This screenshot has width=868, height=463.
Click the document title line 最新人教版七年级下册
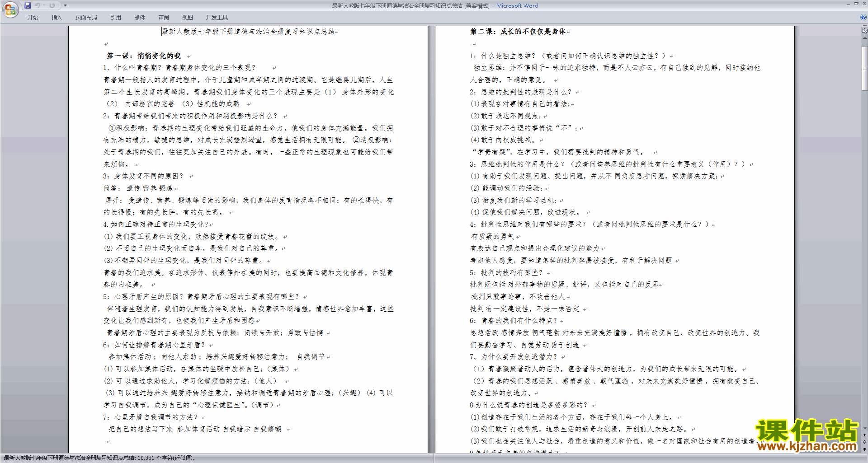[249, 32]
